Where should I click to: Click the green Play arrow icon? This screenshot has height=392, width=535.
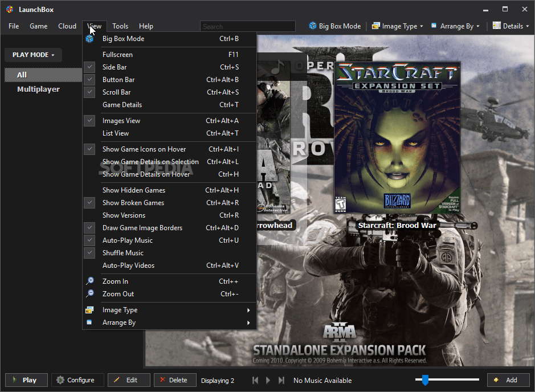point(14,379)
